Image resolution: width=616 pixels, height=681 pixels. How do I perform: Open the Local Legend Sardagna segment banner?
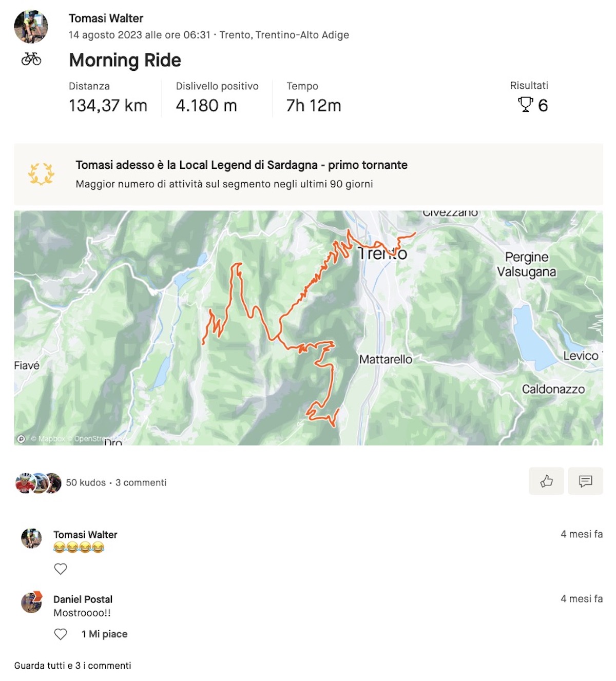pos(241,165)
